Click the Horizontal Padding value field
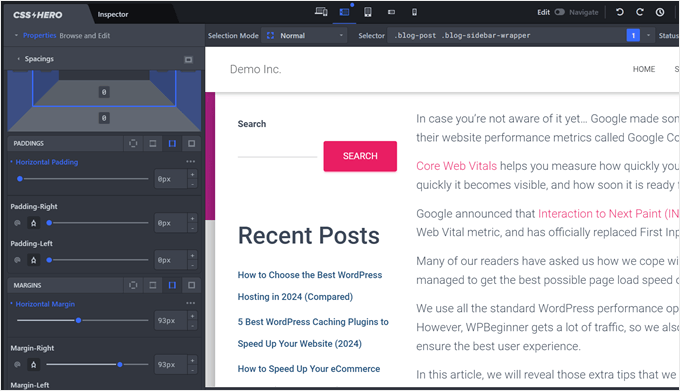This screenshot has width=680, height=391. point(171,179)
